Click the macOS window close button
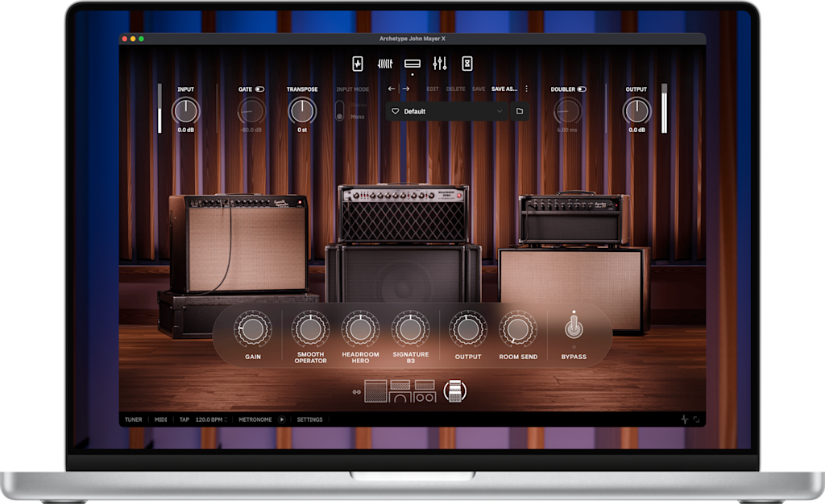Image resolution: width=825 pixels, height=504 pixels. point(125,39)
